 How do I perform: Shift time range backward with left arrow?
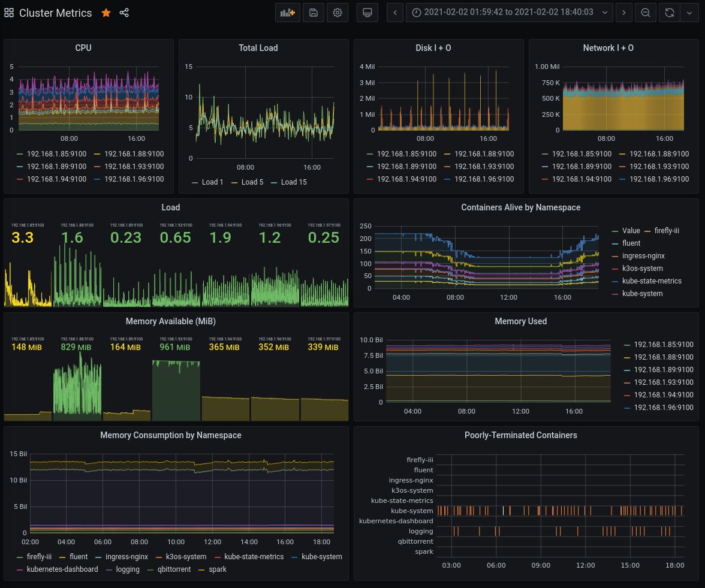coord(395,13)
